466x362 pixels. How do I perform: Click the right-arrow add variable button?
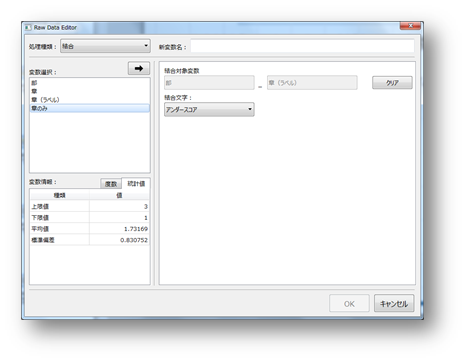[x=139, y=68]
